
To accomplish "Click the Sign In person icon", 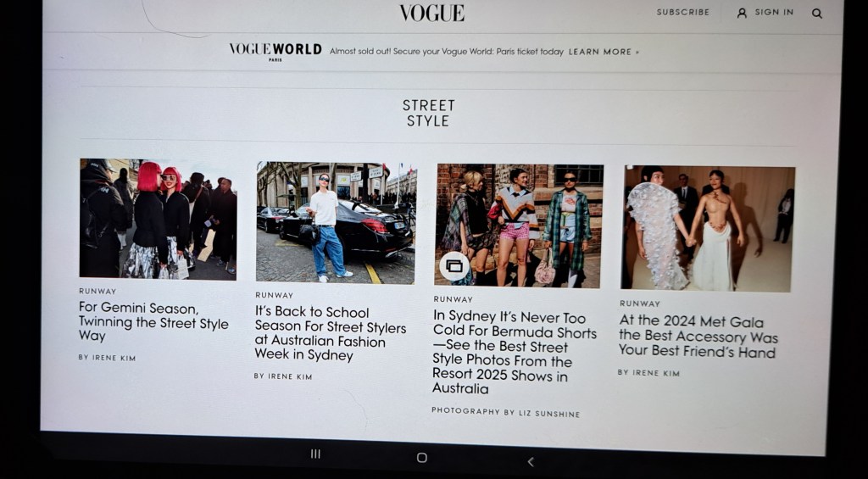I will [x=742, y=13].
